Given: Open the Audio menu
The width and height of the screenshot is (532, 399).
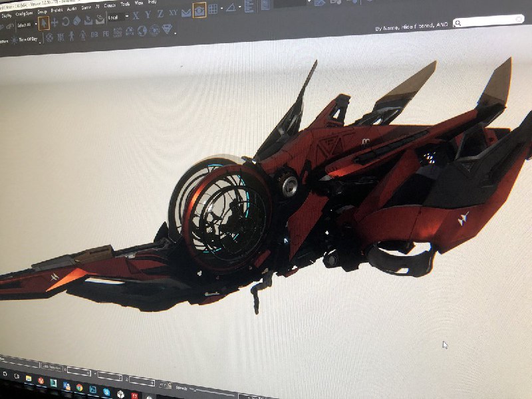Looking at the screenshot, I should 71,9.
